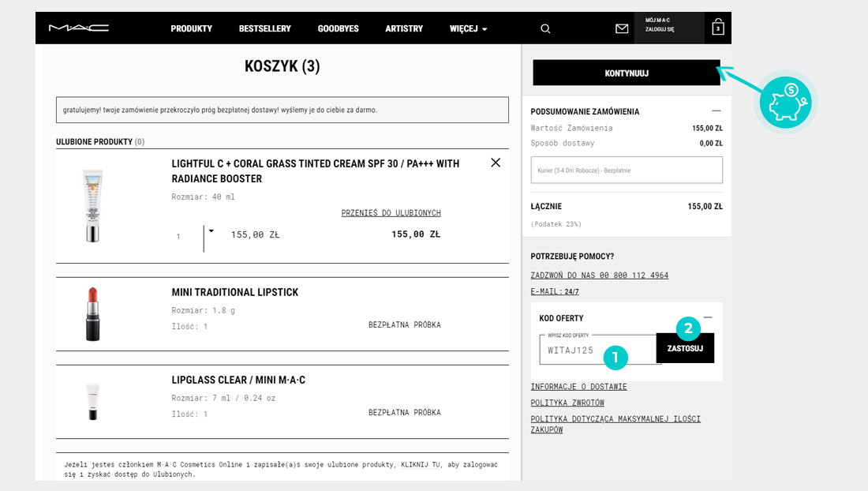Screen dimensions: 868x491
Task: Open quantity dropdown for Lightful C cream
Action: pyautogui.click(x=211, y=231)
